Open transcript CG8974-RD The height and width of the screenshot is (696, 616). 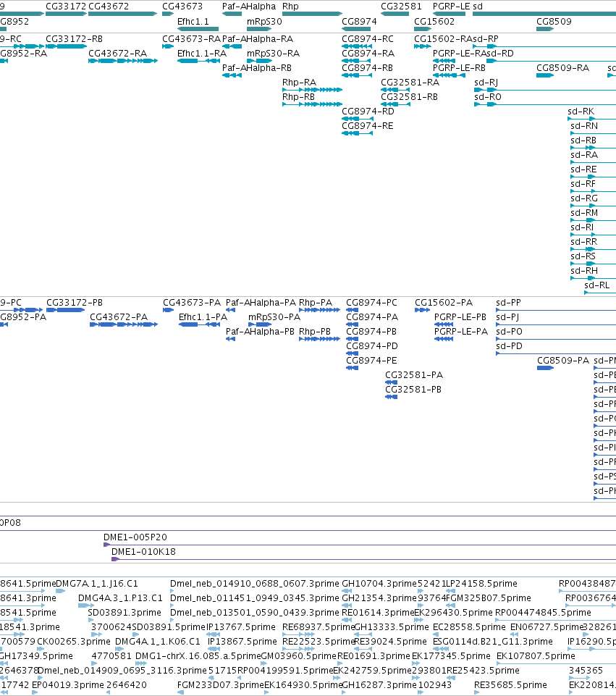coord(368,112)
